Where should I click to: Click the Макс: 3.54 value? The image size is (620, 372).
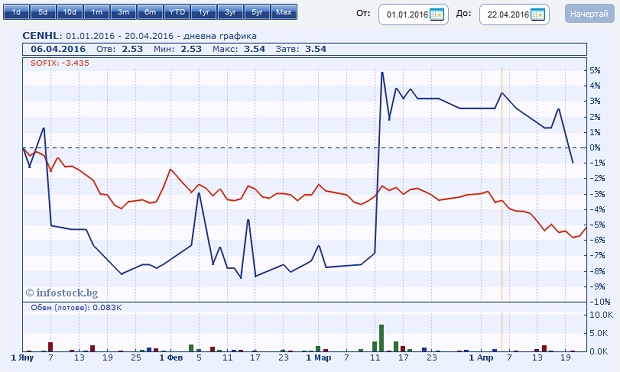click(x=239, y=49)
